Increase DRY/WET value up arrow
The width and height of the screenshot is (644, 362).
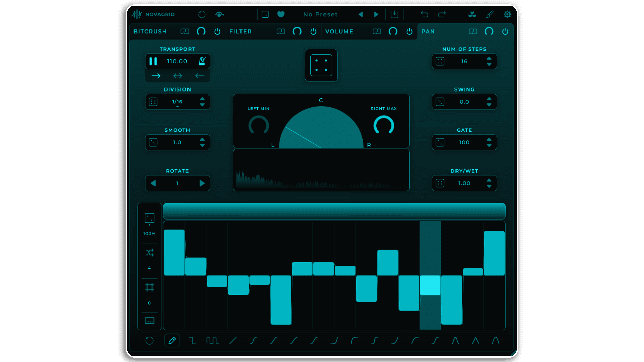(x=489, y=180)
